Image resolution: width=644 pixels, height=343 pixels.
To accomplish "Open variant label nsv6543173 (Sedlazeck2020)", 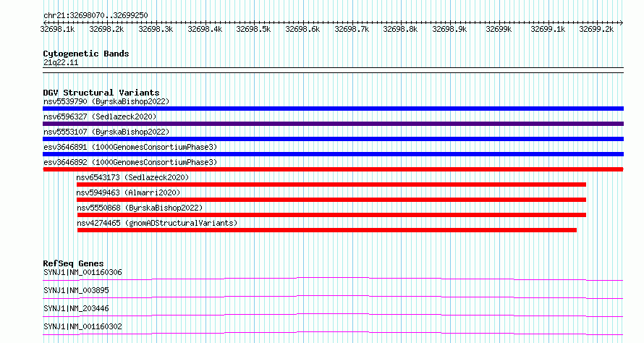I will pos(132,177).
